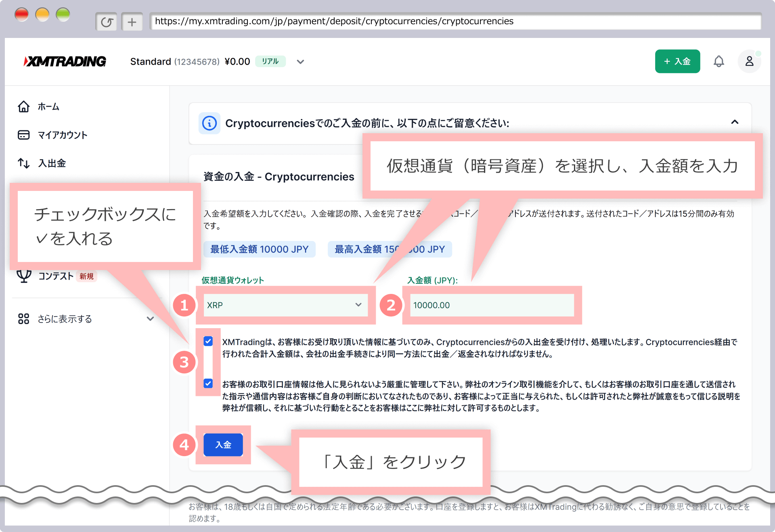Click the XMTrading logo
Viewport: 775px width, 532px height.
(x=65, y=61)
